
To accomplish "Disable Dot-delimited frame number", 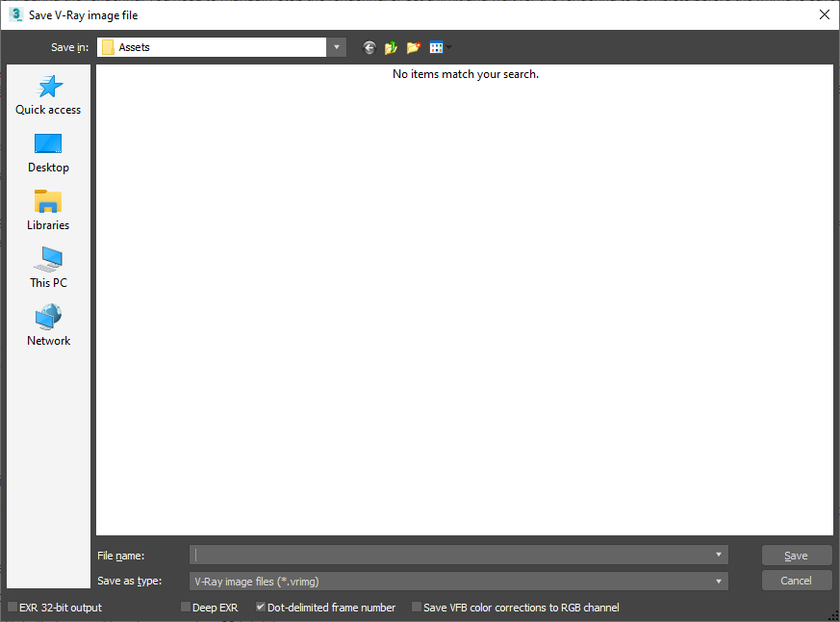I will [260, 608].
